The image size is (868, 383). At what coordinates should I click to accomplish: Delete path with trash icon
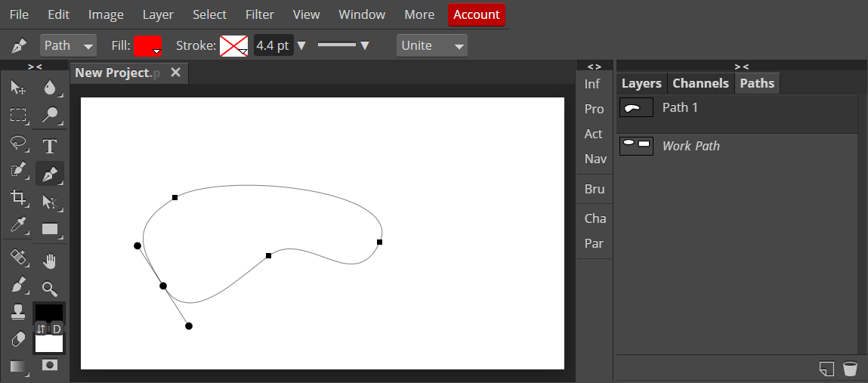[849, 369]
